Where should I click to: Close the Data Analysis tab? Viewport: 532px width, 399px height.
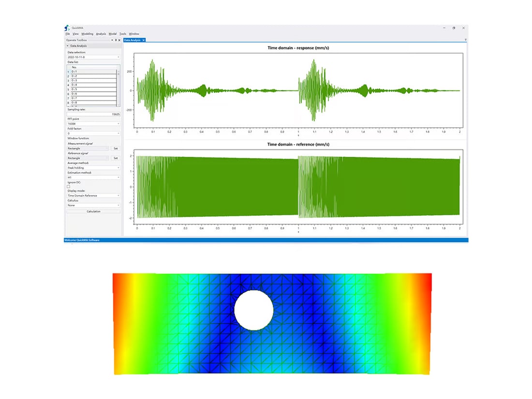pos(143,40)
